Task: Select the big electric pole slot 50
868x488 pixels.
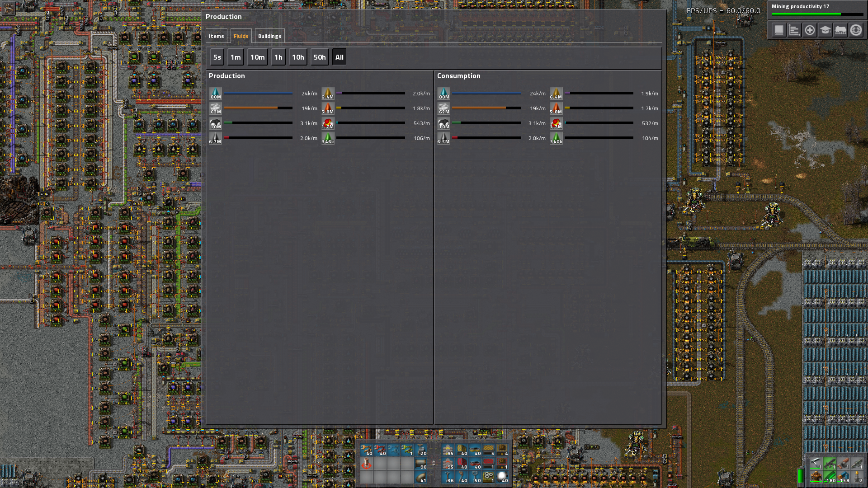Action: coord(475,477)
